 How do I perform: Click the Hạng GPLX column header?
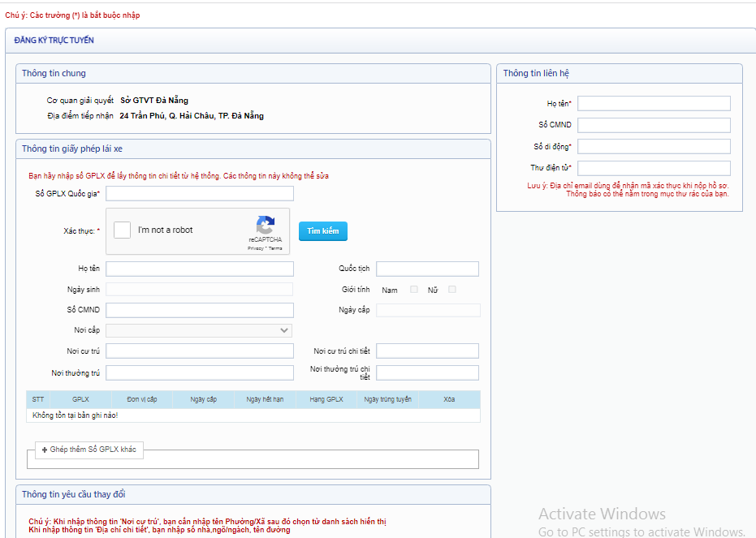pos(326,400)
